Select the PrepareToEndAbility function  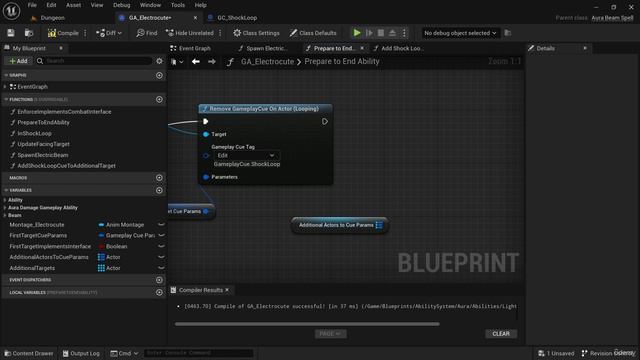pos(43,122)
